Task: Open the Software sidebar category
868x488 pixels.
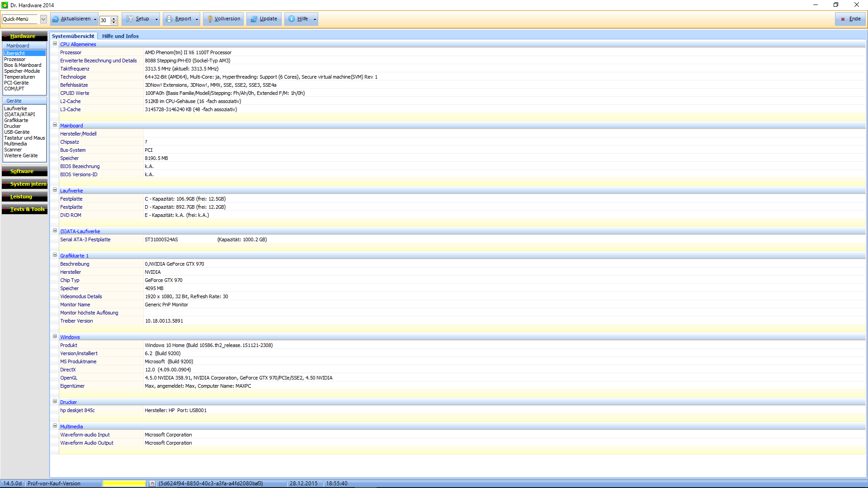Action: [22, 171]
